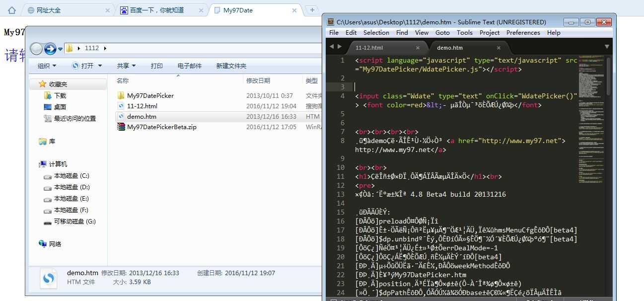The width and height of the screenshot is (644, 301).
Task: Open 桌面 in navigation pane
Action: click(55, 107)
